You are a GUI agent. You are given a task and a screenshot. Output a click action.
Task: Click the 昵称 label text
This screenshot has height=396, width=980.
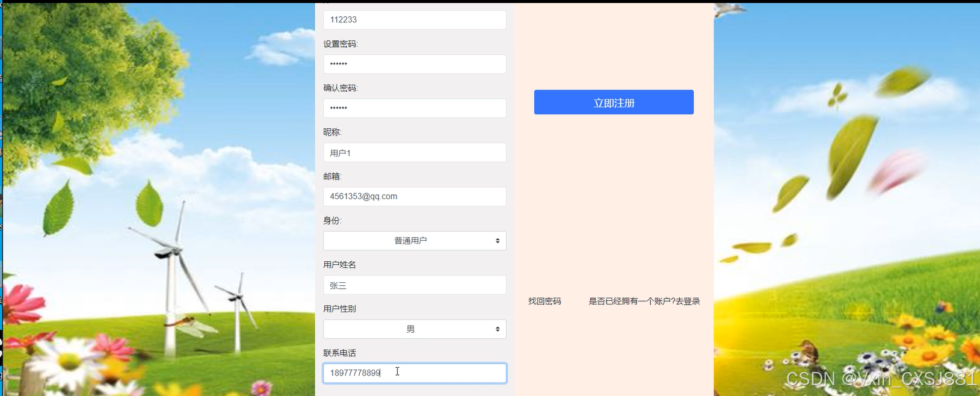point(332,132)
